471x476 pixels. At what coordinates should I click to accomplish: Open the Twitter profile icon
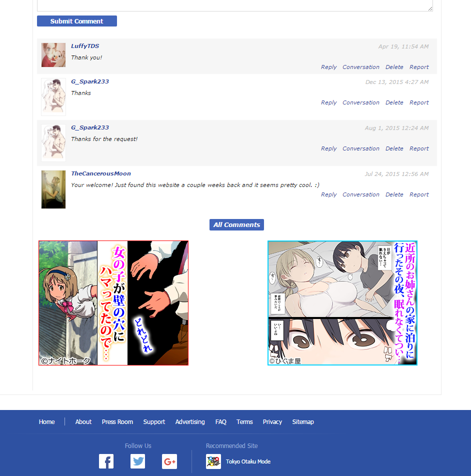(138, 461)
